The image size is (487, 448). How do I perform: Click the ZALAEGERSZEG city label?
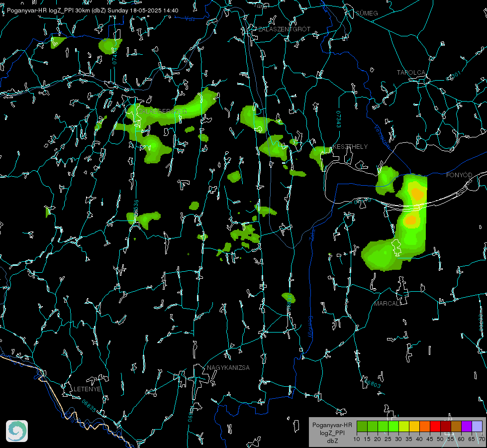click(163, 112)
